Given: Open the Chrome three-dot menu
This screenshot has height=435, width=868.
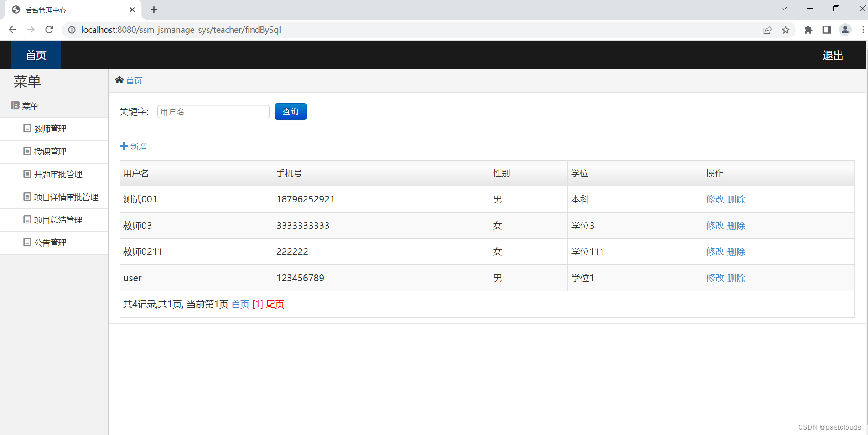Looking at the screenshot, I should [x=863, y=30].
